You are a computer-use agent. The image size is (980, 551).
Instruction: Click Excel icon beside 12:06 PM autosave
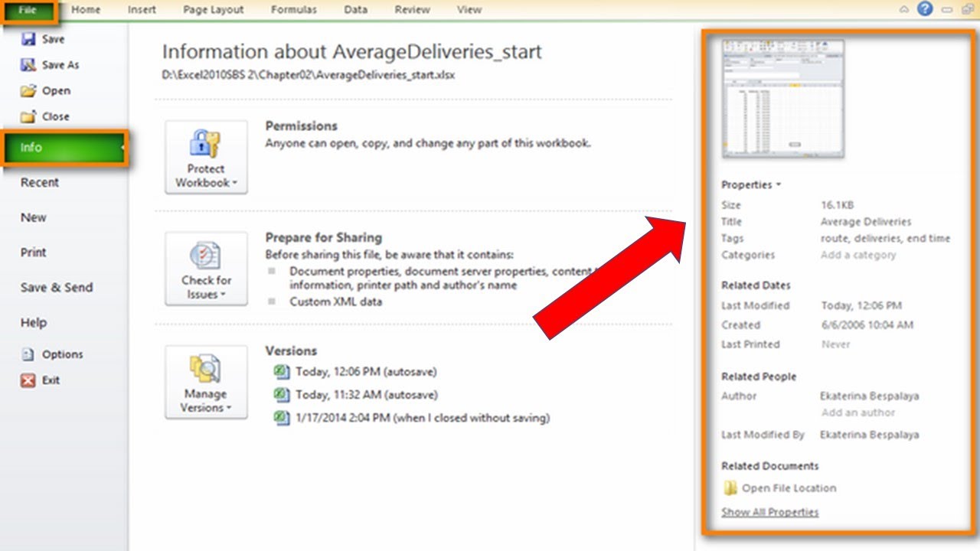(x=282, y=372)
